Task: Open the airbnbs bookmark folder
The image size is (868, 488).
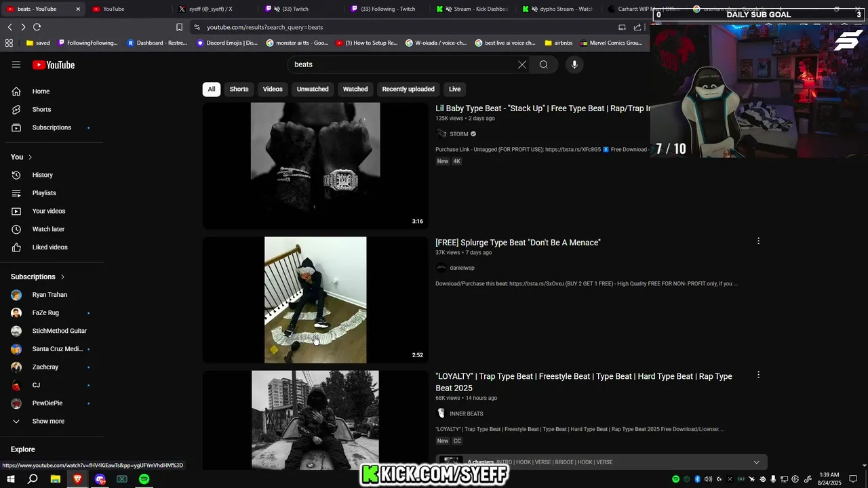Action: tap(558, 43)
